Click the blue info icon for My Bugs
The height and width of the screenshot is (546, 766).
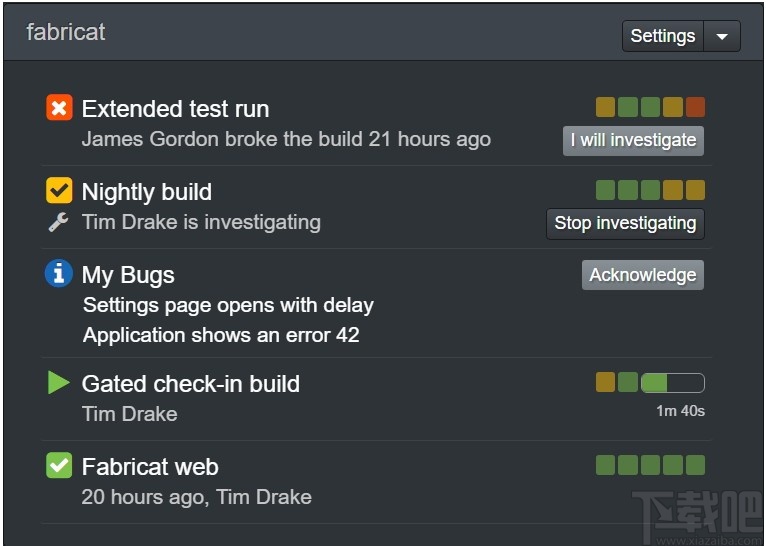(59, 273)
